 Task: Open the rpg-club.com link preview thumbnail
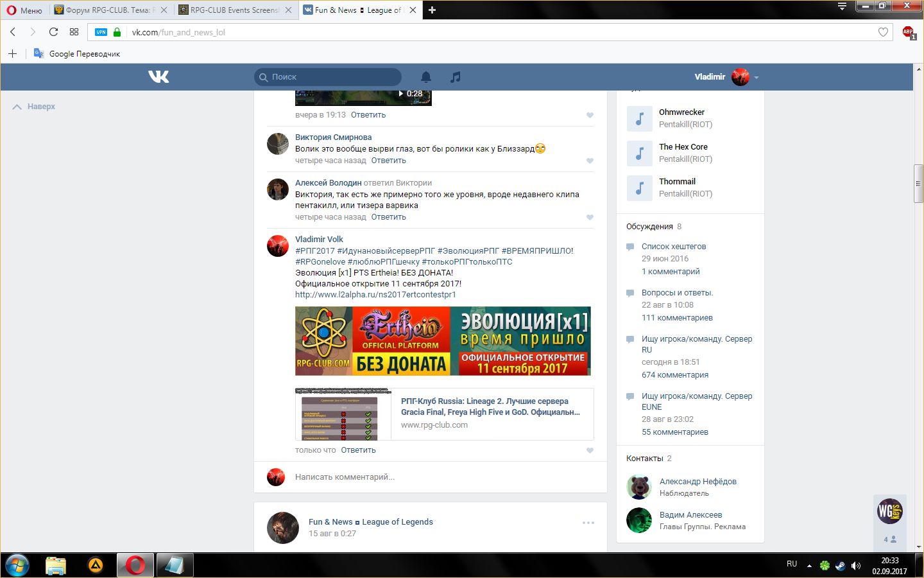point(343,414)
